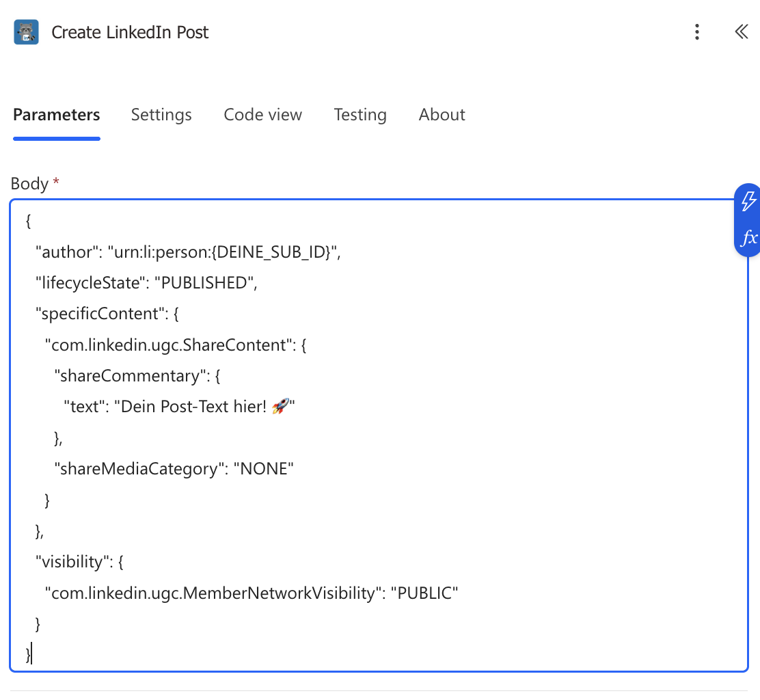Select the Parameters tab

click(56, 115)
